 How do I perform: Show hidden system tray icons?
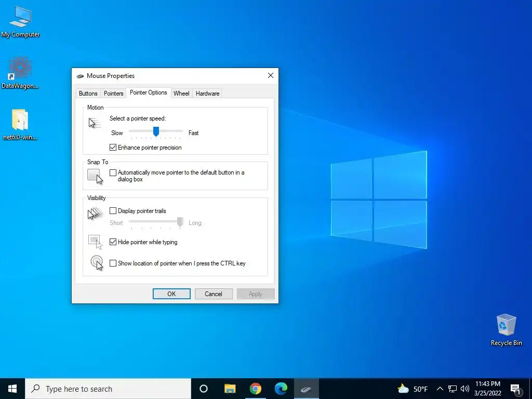pos(440,389)
